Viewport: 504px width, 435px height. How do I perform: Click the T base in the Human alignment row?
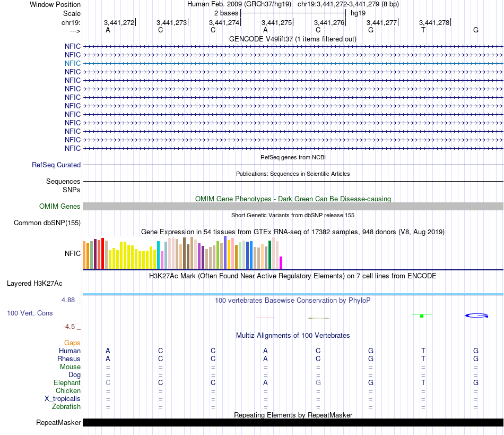point(423,351)
